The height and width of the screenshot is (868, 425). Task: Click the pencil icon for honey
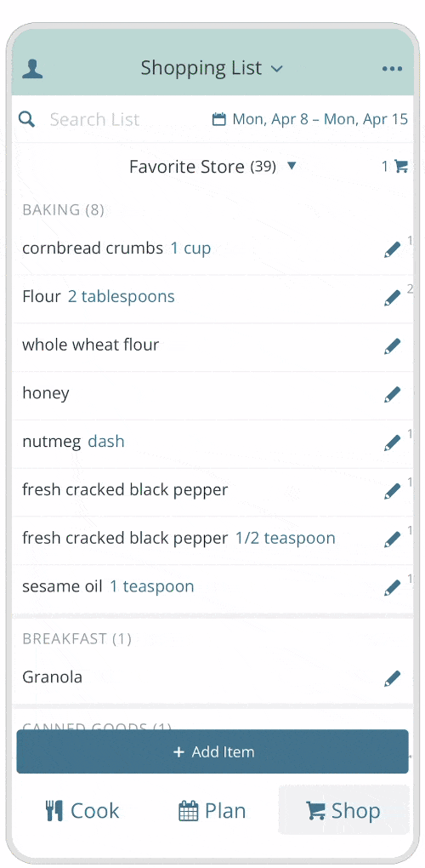[x=392, y=395]
